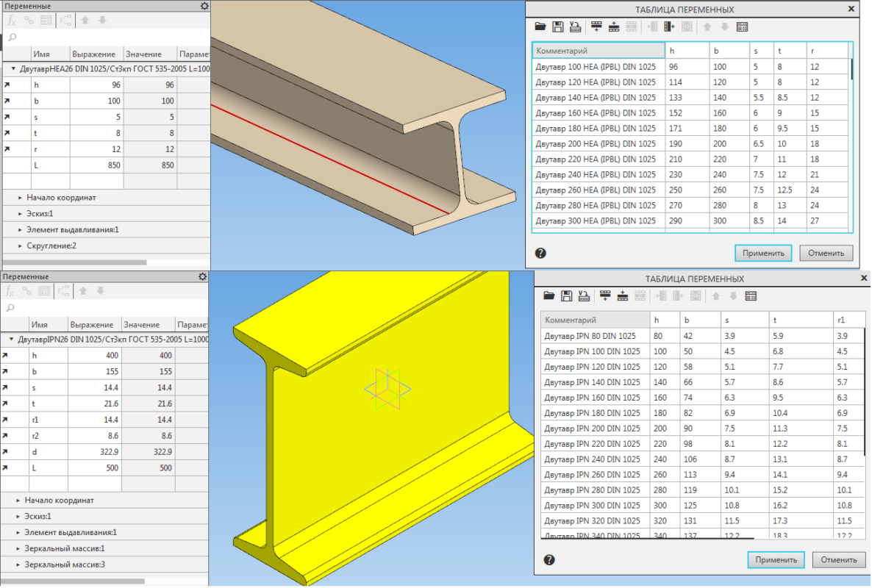Save icon in IPN variables table dialog

(x=567, y=296)
